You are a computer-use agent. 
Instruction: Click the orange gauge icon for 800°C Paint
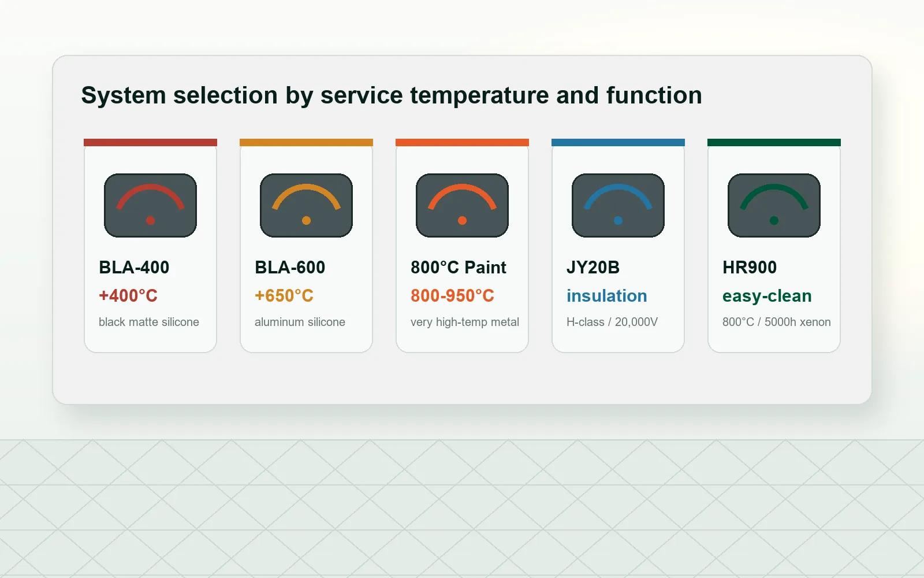tap(462, 205)
